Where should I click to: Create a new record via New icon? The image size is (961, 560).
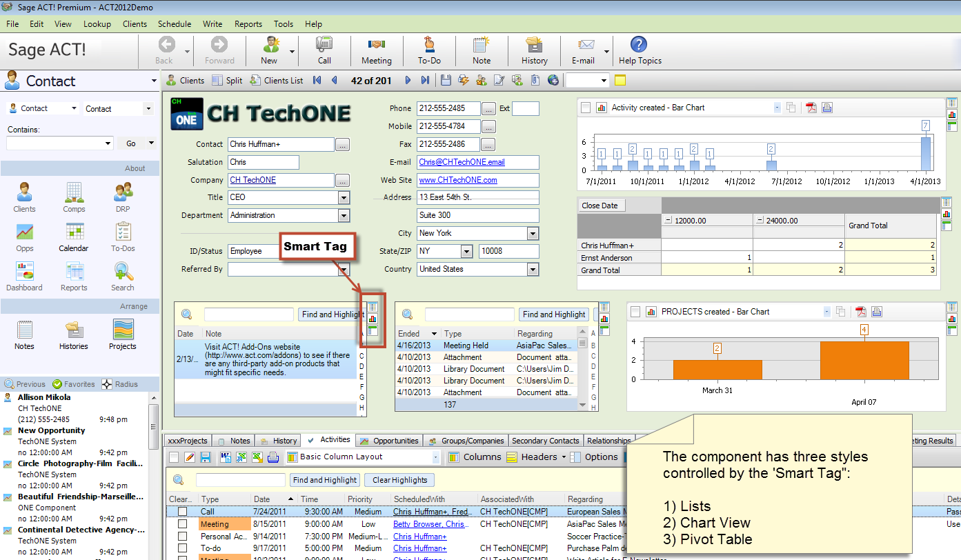point(269,50)
